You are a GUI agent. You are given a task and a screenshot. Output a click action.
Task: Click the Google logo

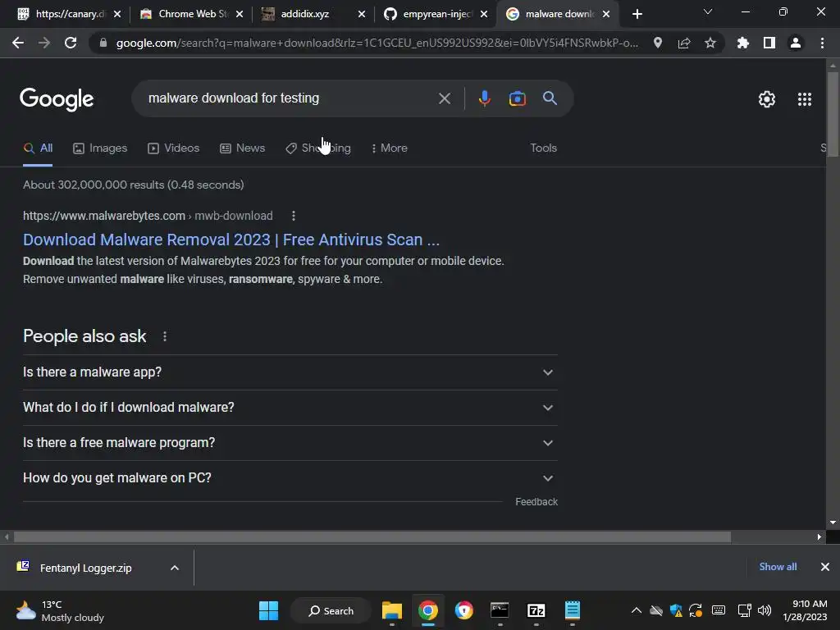[x=57, y=99]
